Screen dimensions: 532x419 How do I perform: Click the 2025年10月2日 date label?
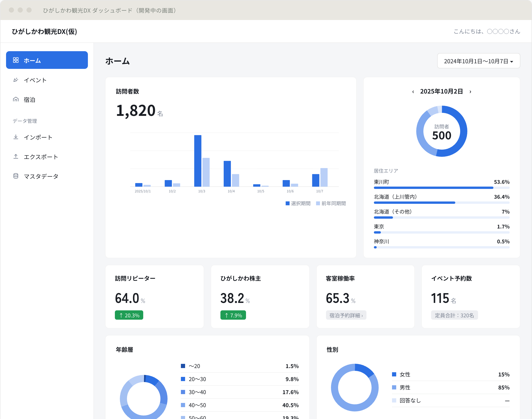click(442, 91)
